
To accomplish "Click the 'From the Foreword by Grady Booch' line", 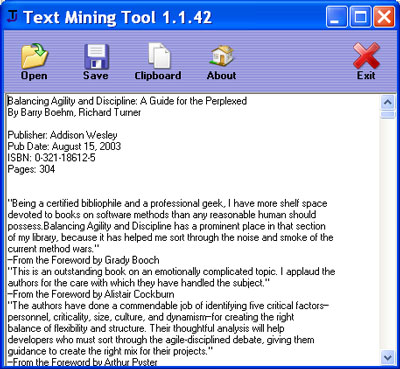I will 83,260.
